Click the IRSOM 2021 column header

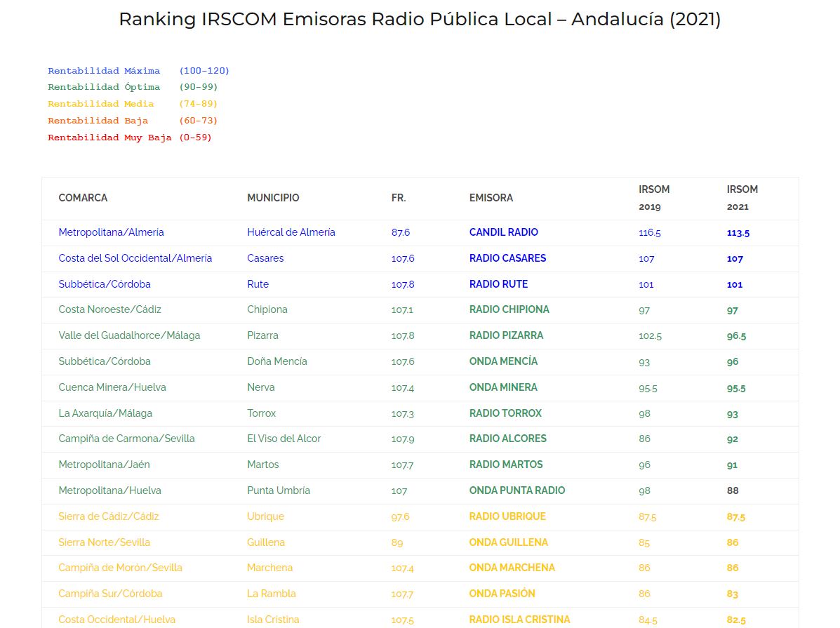(742, 198)
